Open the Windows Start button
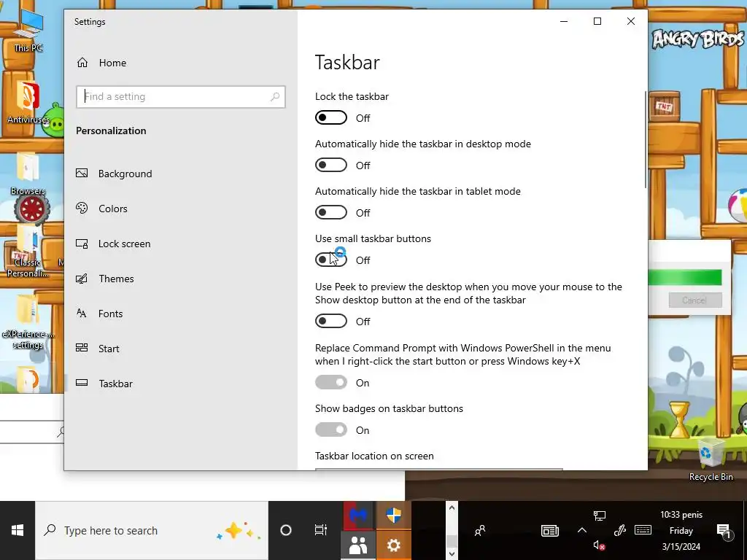The width and height of the screenshot is (747, 560). tap(18, 530)
